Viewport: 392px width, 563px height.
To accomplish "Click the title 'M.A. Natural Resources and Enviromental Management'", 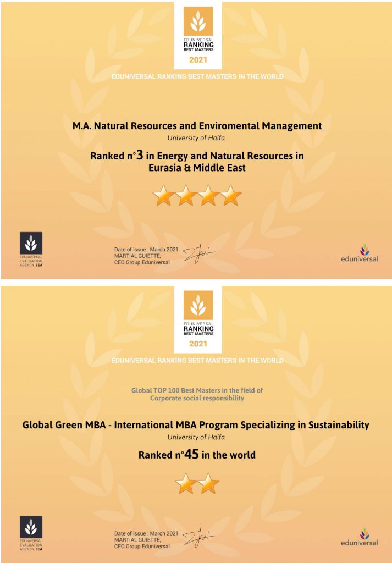I will click(x=197, y=126).
